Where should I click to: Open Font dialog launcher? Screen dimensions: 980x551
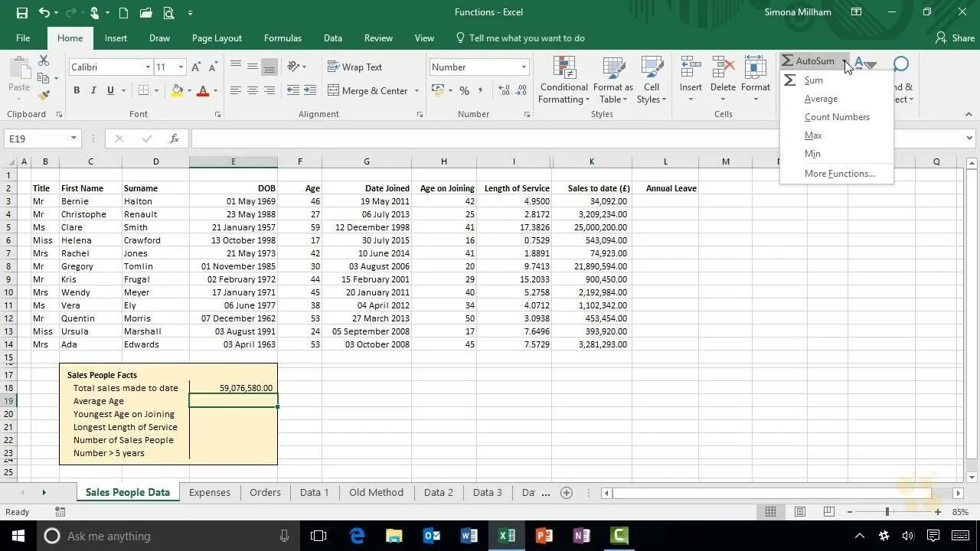pos(217,115)
